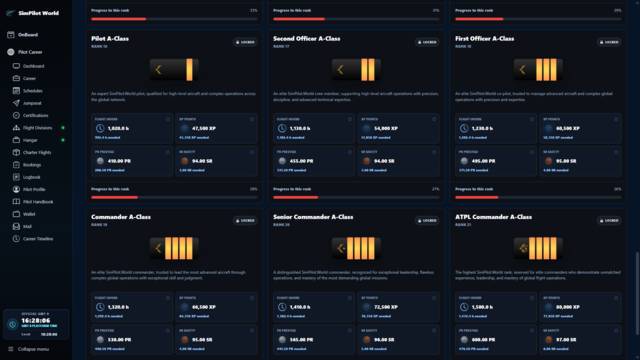Click the 600.00 PR value
Image resolution: width=640 pixels, height=360 pixels.
click(x=483, y=340)
